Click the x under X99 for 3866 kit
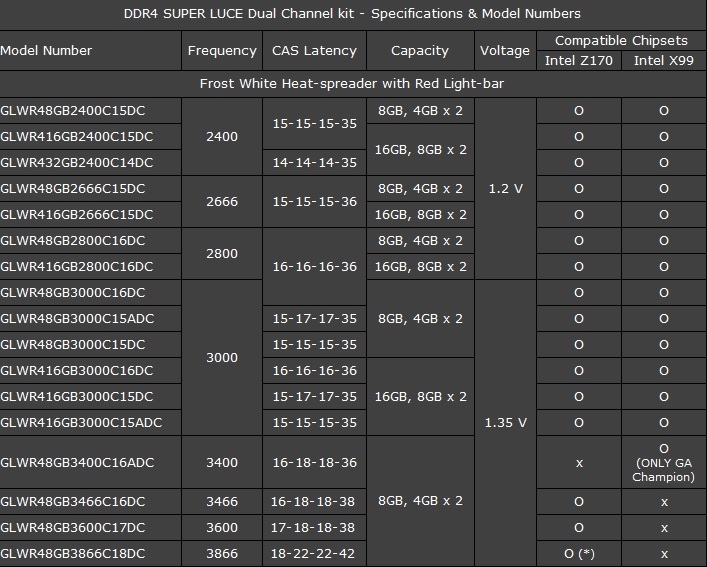Screen dimensions: 707x567 click(664, 554)
